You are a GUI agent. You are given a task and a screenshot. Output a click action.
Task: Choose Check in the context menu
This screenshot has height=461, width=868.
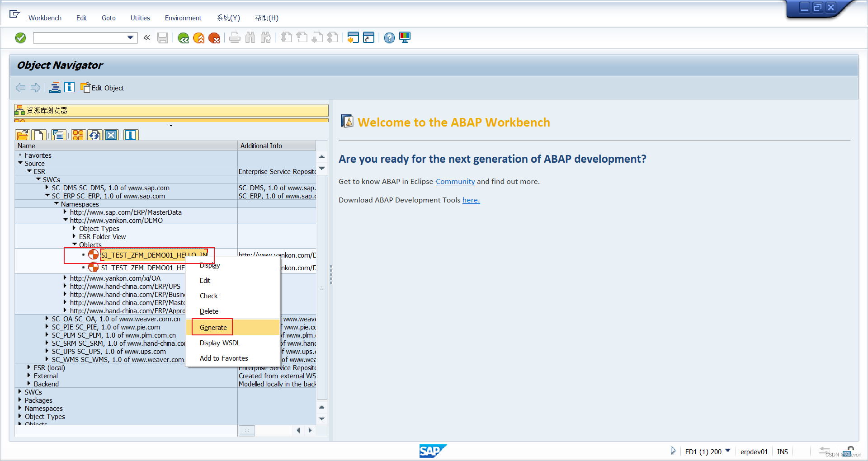(208, 296)
